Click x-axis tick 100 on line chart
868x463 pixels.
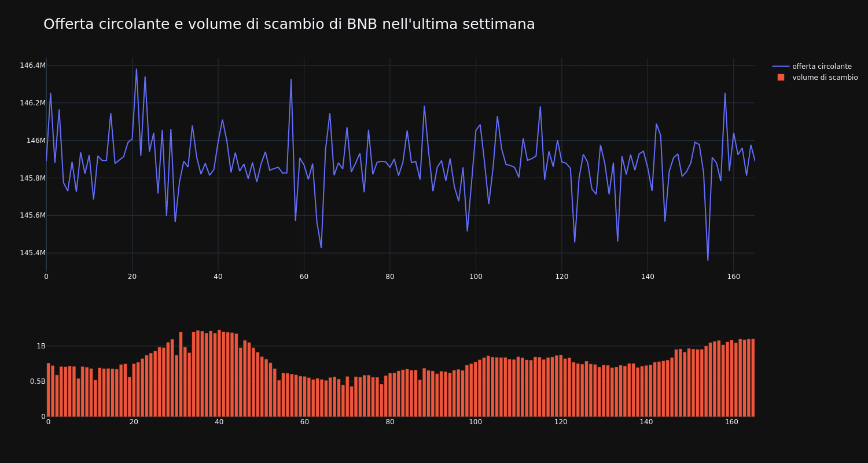pyautogui.click(x=476, y=277)
